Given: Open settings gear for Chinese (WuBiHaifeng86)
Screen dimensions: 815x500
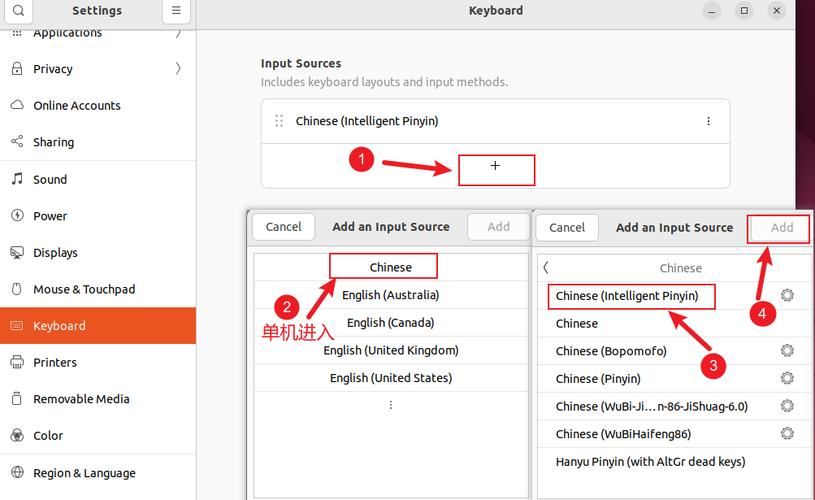Looking at the screenshot, I should [x=787, y=433].
